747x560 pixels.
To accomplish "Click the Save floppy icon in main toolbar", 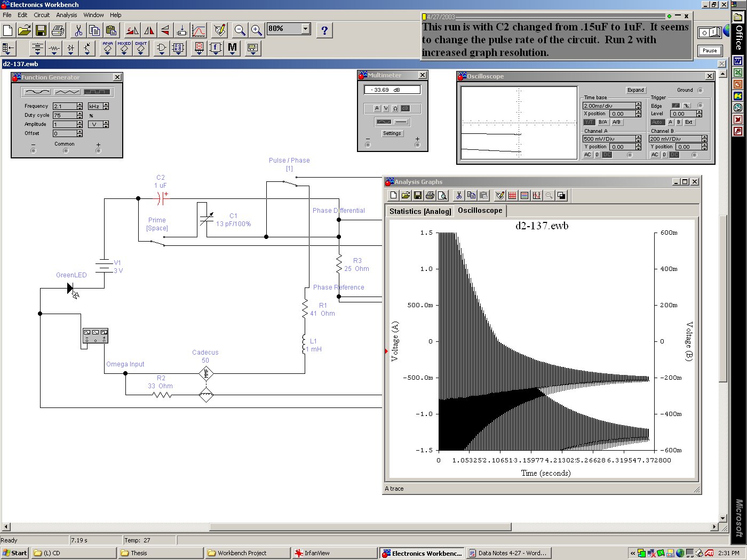I will click(x=41, y=30).
